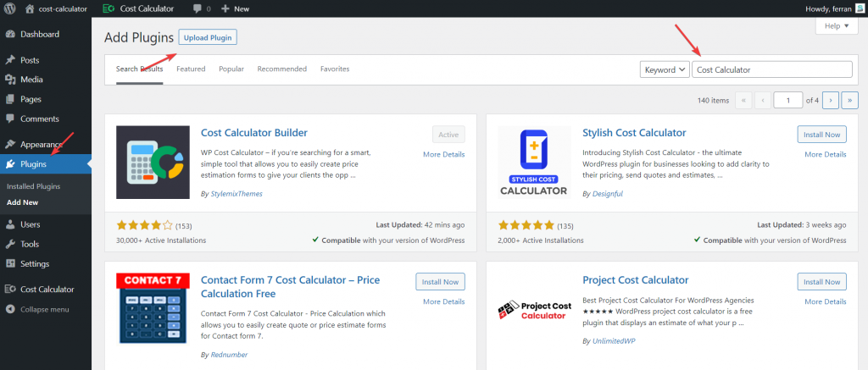Install the Stylish Cost Calculator plugin

pos(821,135)
